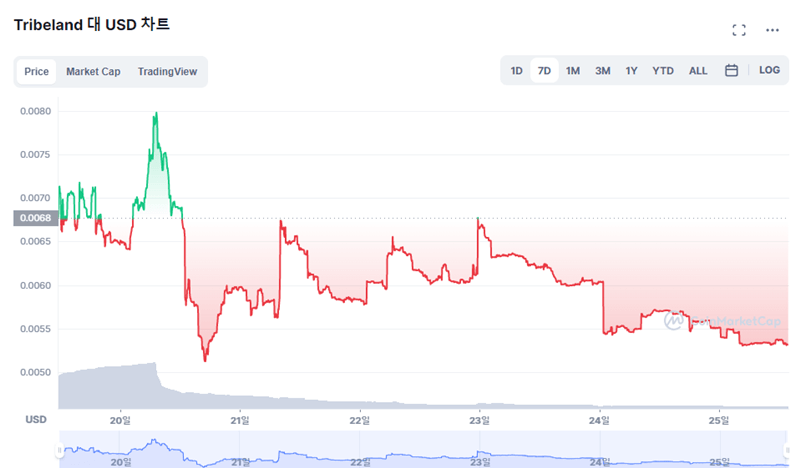Viewport: 800px width, 468px height.
Task: Click the 22일 date label on x-axis
Action: (x=360, y=420)
